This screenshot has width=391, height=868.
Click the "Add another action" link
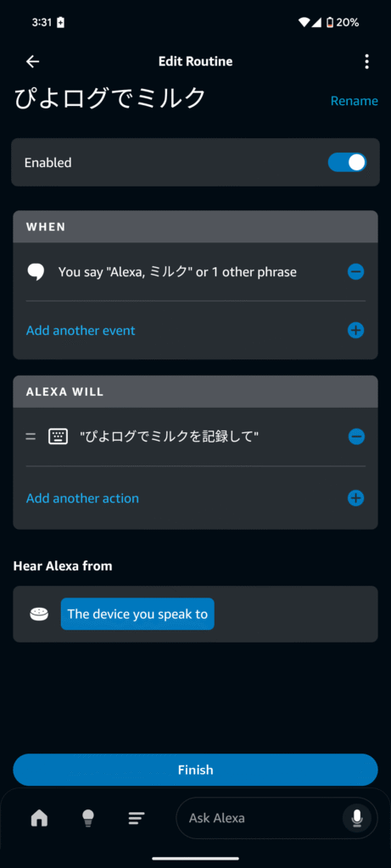coord(82,498)
